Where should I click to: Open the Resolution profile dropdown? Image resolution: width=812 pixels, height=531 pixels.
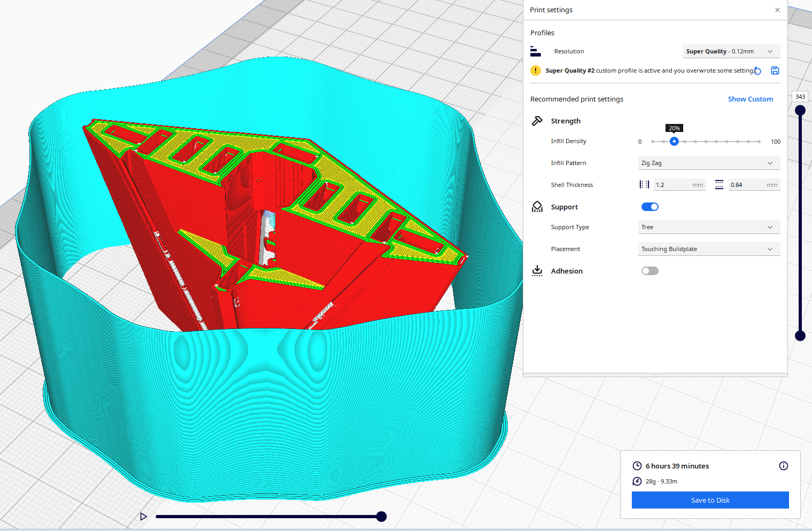coord(731,51)
